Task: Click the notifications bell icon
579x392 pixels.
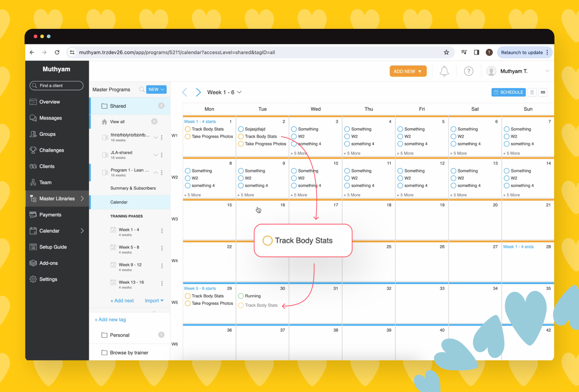Action: pyautogui.click(x=444, y=71)
